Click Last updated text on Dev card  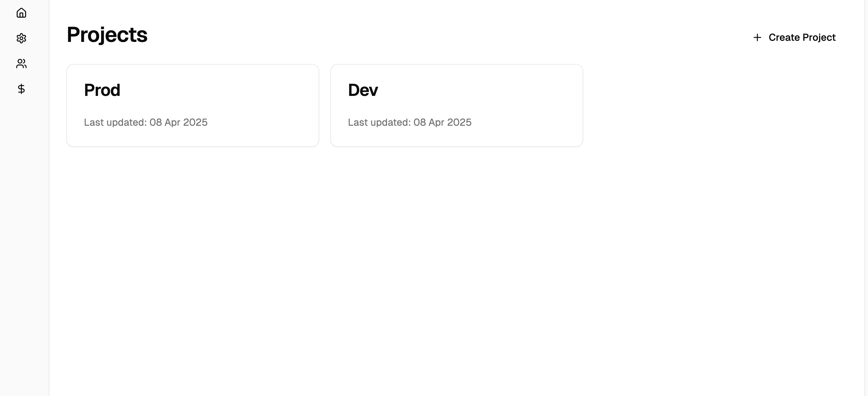pos(410,122)
